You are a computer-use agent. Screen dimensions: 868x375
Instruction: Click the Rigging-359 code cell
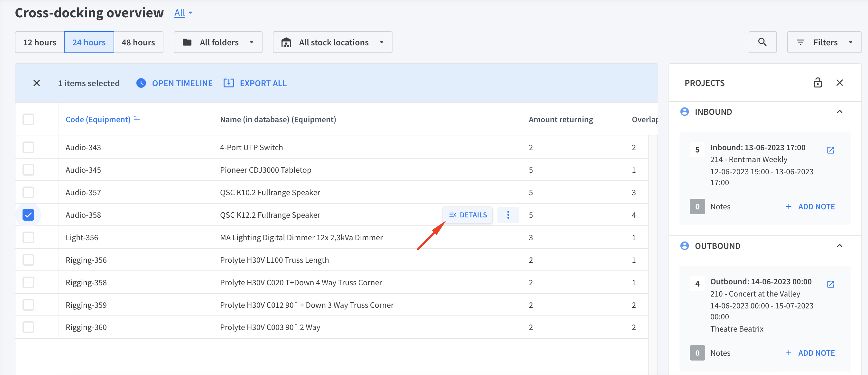point(86,305)
